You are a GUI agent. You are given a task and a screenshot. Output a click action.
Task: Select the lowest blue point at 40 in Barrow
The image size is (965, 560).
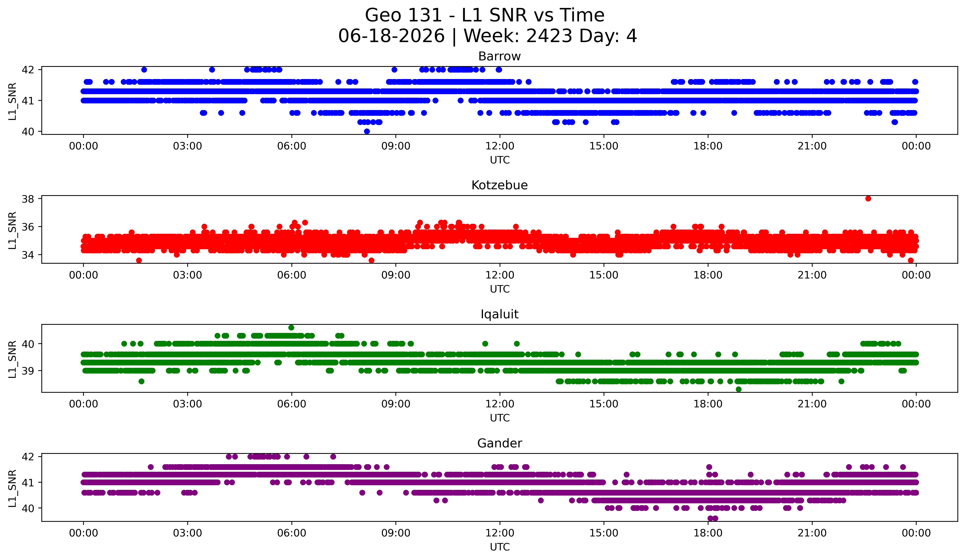point(367,131)
